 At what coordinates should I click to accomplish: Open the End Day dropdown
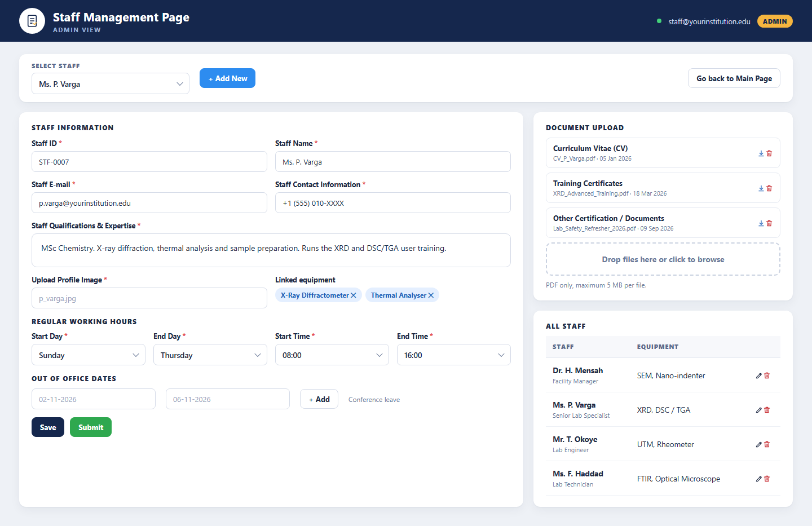point(210,355)
